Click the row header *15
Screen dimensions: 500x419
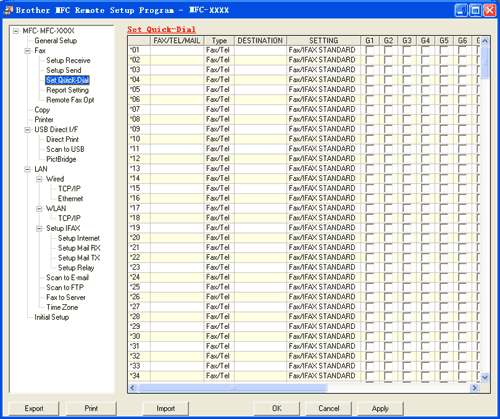[139, 188]
